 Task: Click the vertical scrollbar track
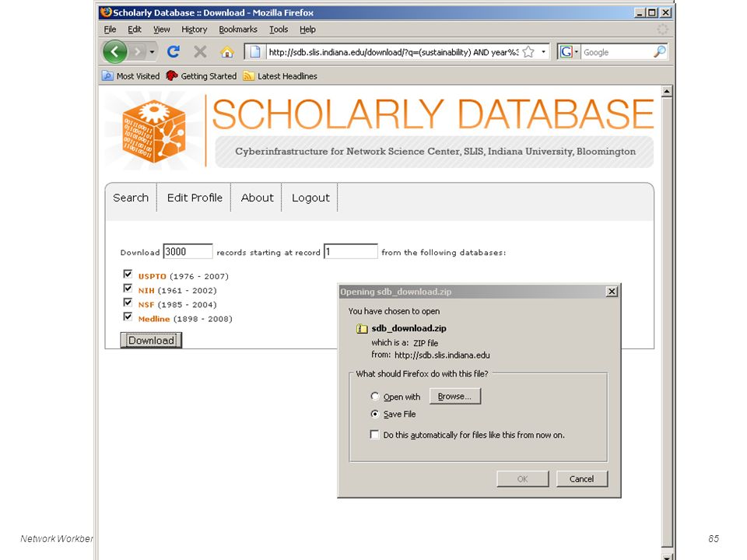(x=667, y=321)
